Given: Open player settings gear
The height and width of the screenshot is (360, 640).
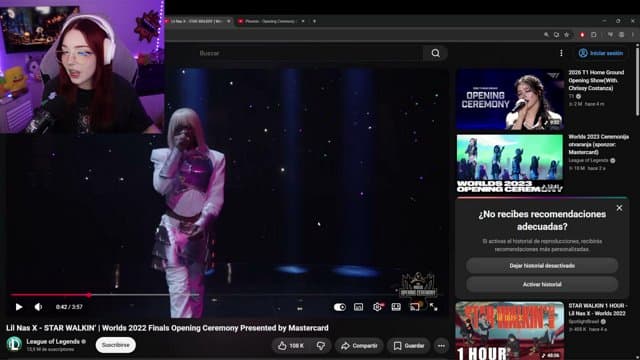Looking at the screenshot, I should coord(378,307).
